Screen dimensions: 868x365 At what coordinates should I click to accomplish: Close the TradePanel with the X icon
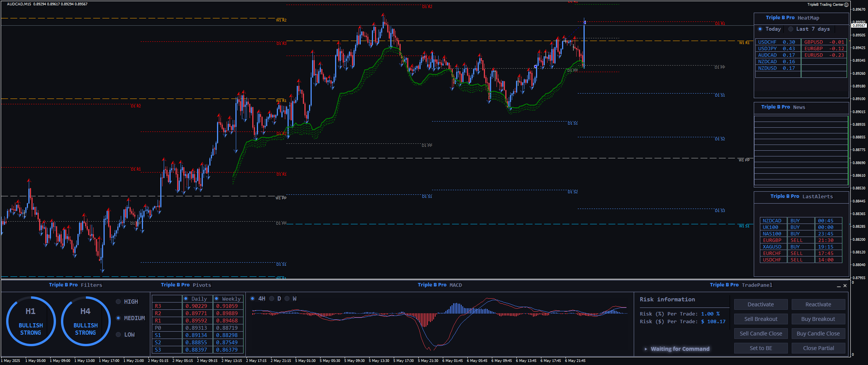(845, 286)
